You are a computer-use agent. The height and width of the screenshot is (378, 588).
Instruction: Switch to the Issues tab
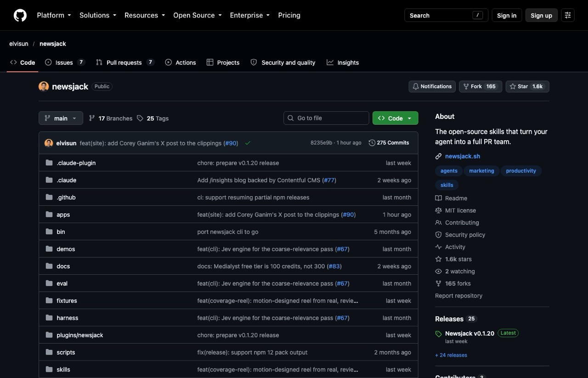click(65, 62)
